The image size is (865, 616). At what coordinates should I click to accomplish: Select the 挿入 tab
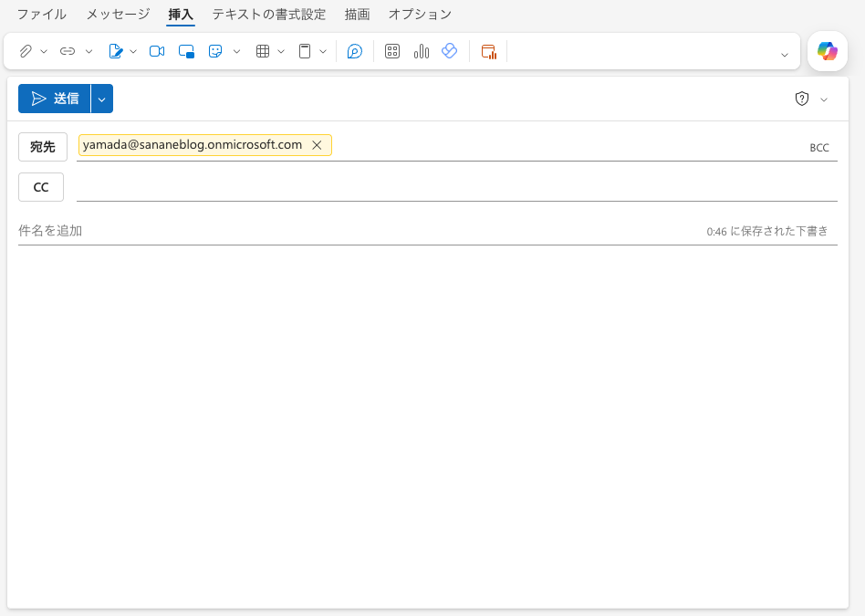pos(181,15)
